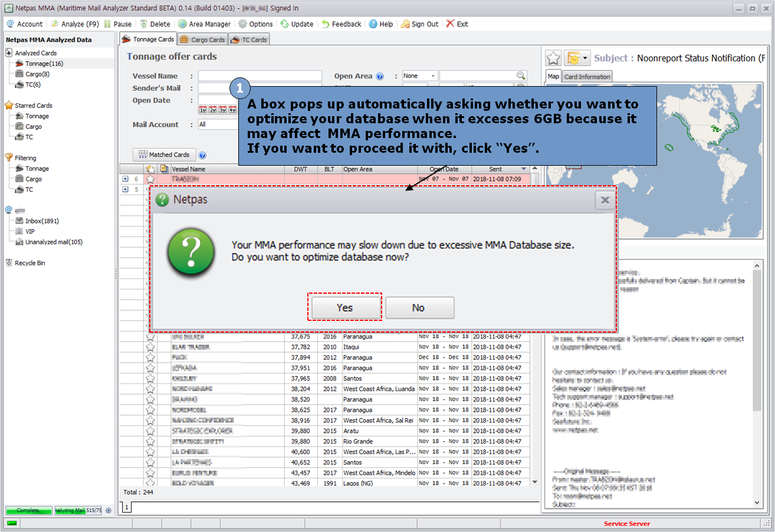Image resolution: width=775 pixels, height=532 pixels.
Task: Star the card with DWT 37,782
Action: point(150,347)
